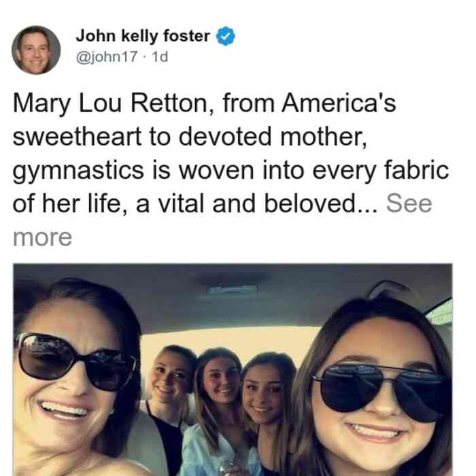
Task: Click the car dome light in the photo
Action: 233,289
